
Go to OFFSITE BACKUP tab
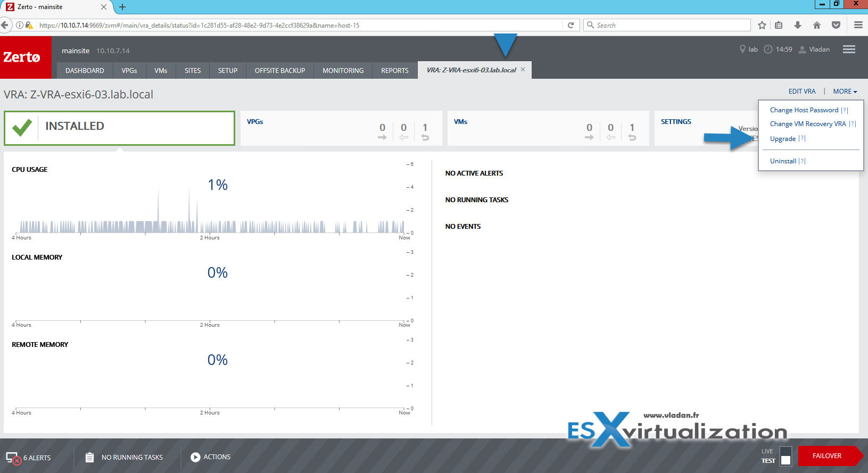coord(280,70)
